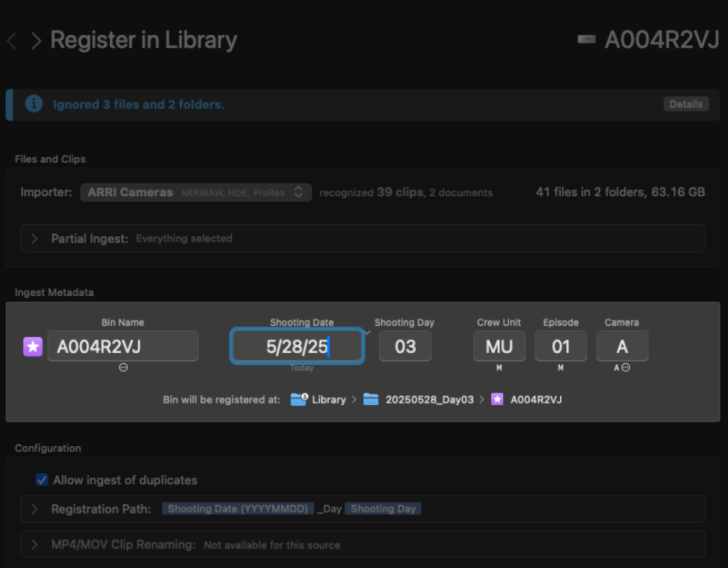Expand MP4/MOV Clip Renaming section
Viewport: 728px width, 568px height.
coord(34,544)
